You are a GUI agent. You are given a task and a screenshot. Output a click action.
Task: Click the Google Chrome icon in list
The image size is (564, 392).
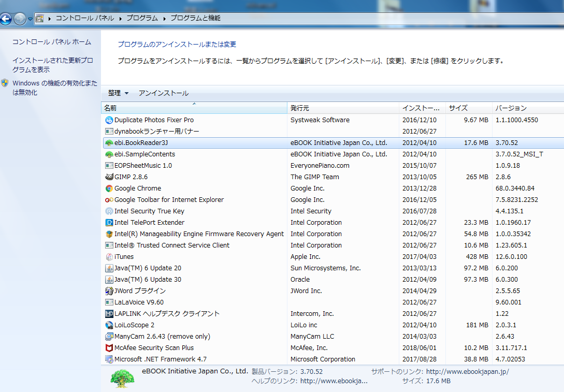pyautogui.click(x=109, y=188)
